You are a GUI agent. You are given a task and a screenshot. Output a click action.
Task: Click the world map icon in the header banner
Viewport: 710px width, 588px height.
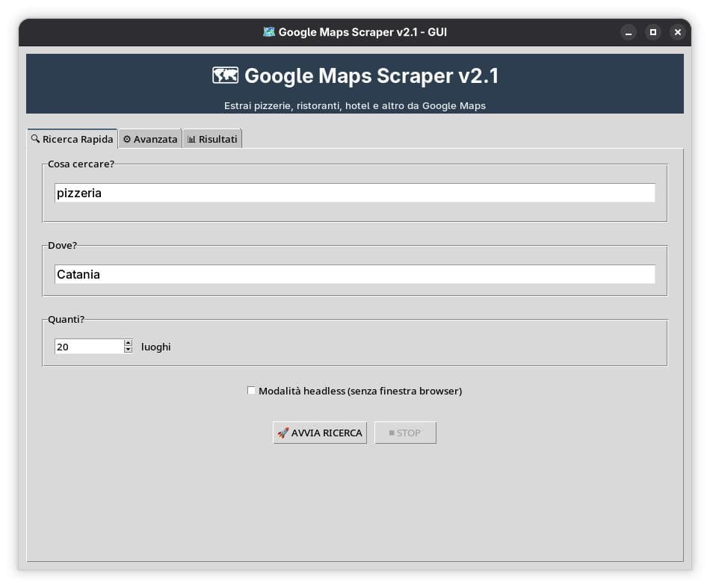pos(226,75)
